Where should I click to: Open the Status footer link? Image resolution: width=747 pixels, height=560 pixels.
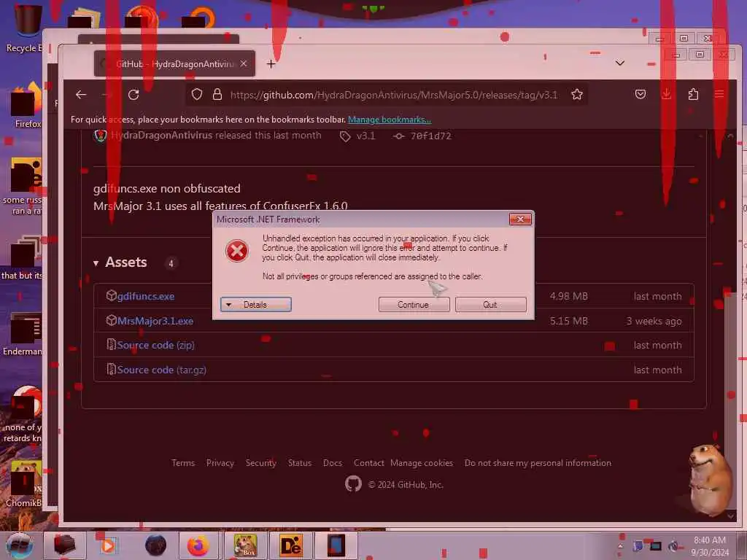tap(300, 463)
